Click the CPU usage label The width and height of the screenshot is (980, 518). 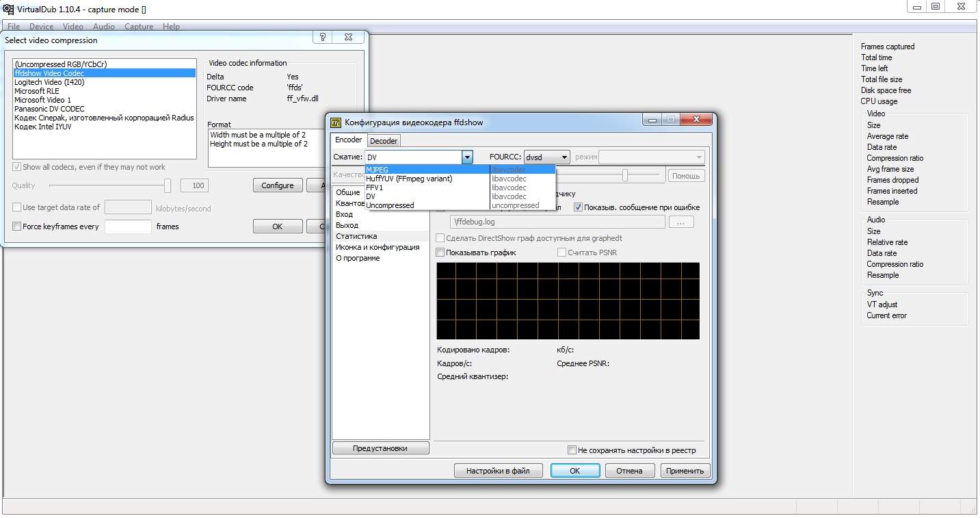click(x=879, y=101)
